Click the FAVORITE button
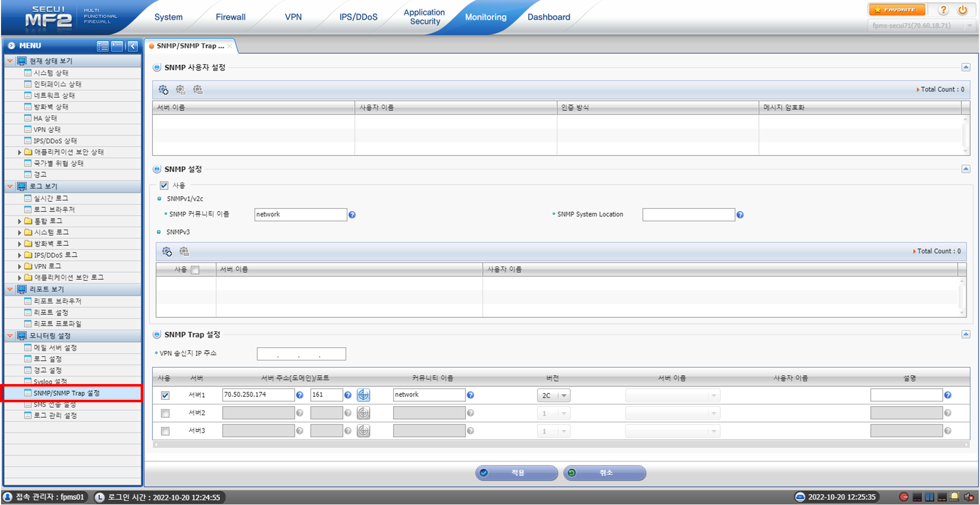The image size is (980, 505). pos(897,10)
